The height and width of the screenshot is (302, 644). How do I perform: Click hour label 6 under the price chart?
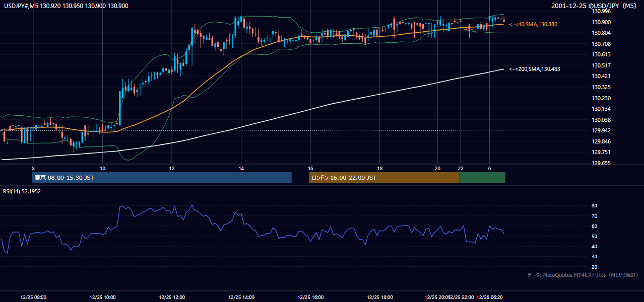[x=489, y=168]
